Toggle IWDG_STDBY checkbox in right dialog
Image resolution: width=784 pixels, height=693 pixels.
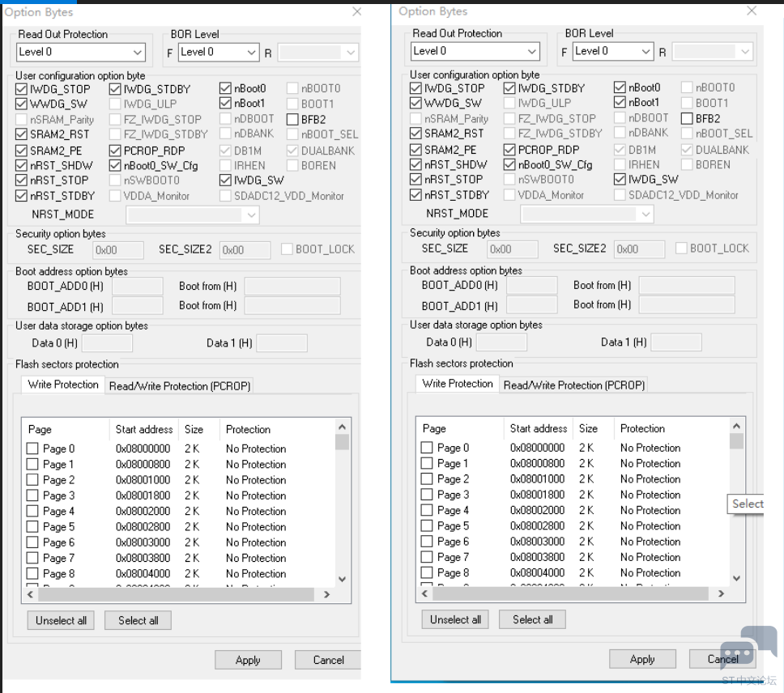[509, 88]
